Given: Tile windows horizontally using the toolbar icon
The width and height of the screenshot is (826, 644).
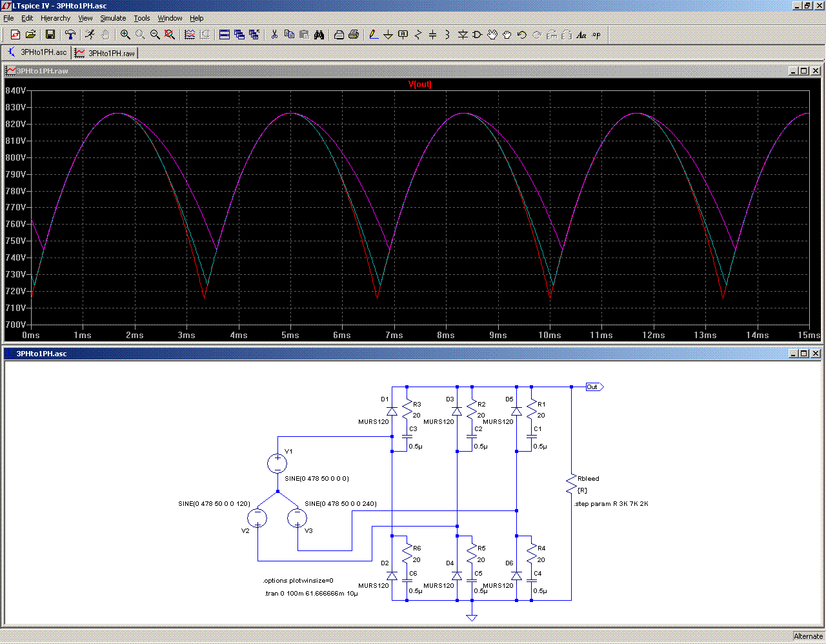Looking at the screenshot, I should click(225, 35).
